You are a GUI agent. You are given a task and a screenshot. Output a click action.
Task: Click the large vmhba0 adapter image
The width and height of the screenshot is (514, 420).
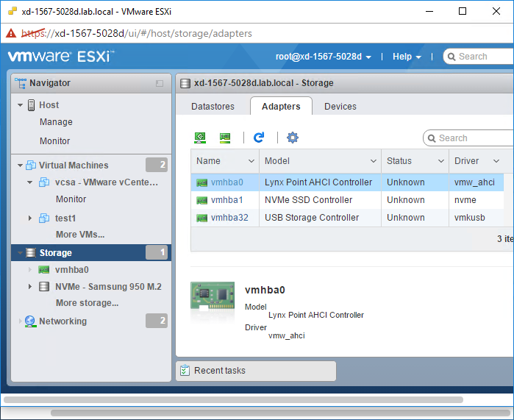click(213, 296)
